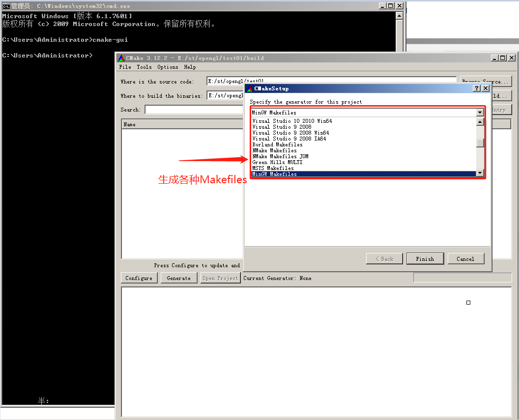Viewport: 519px width, 420px height.
Task: Click the Cancel button in CMakeSetup
Action: coord(465,259)
